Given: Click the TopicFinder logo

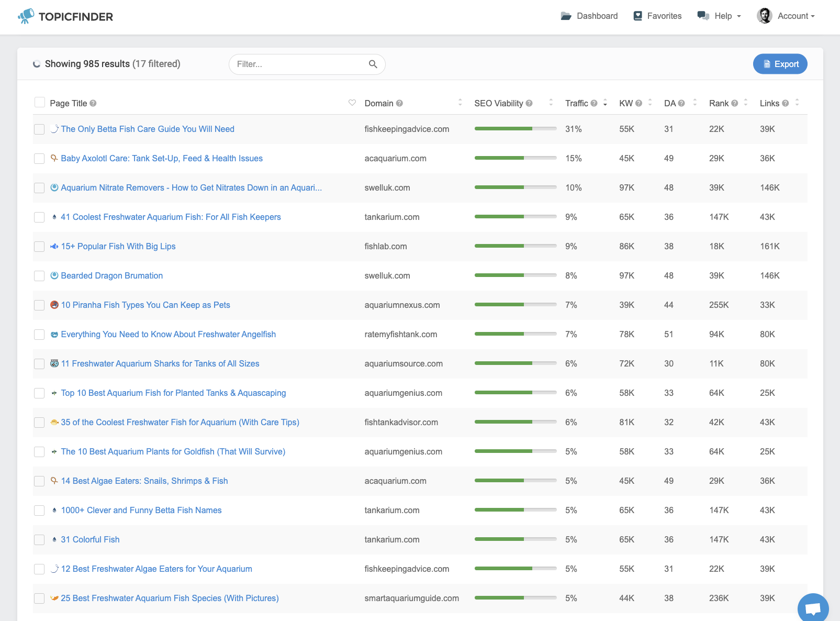Looking at the screenshot, I should coord(65,16).
